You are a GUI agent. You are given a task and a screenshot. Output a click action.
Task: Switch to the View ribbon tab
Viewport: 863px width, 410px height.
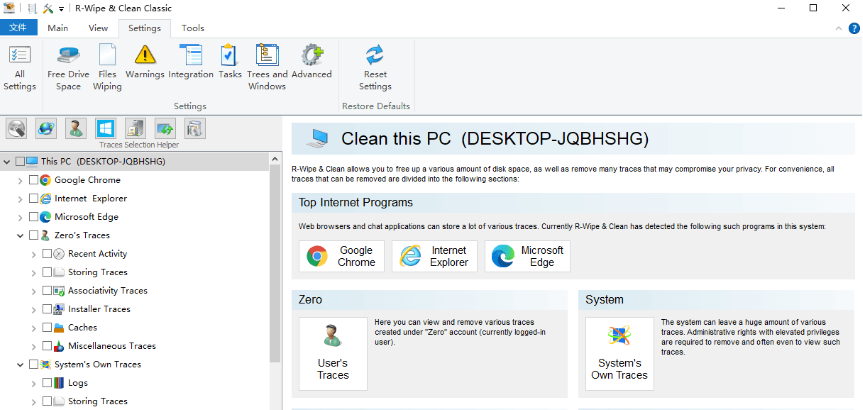pos(99,28)
